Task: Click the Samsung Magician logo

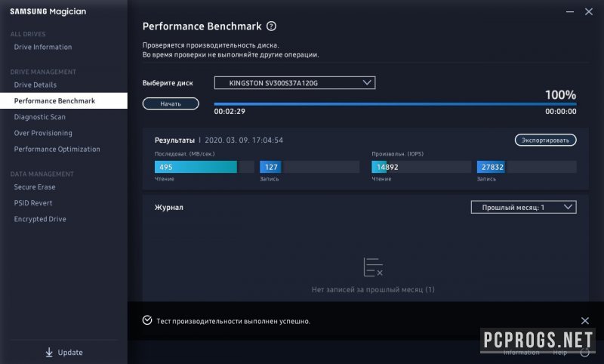Action: 47,12
